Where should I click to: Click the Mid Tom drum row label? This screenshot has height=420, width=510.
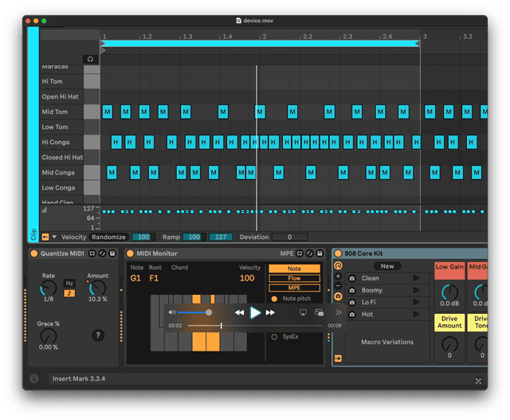(55, 112)
